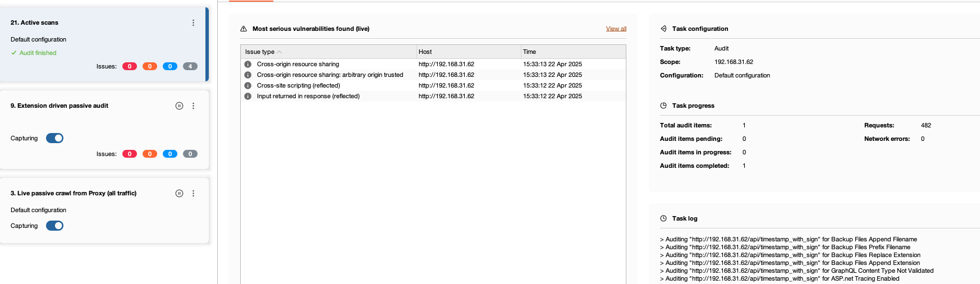This screenshot has width=980, height=284.
Task: Click the Scope value 192.168.31.62
Action: point(734,62)
